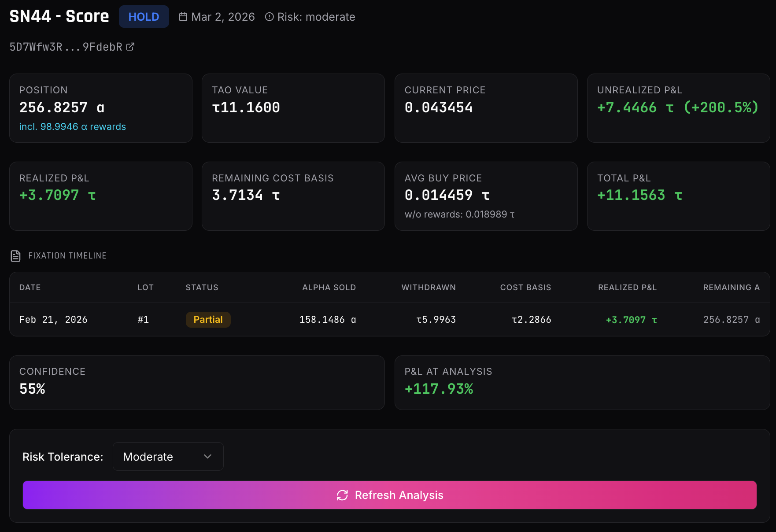Click Avg Buy Price value 0.014459 τ
776x532 pixels.
point(447,195)
